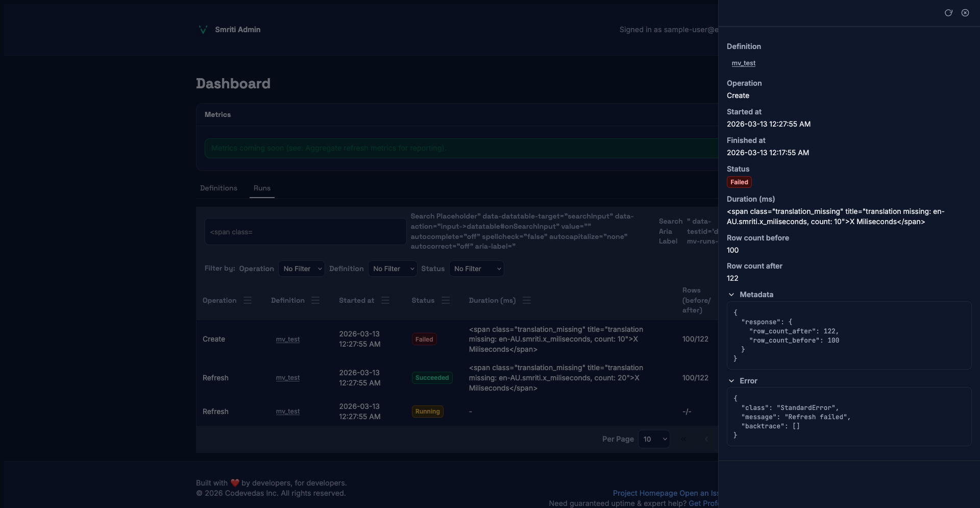Select the Runs tab
Image resolution: width=980 pixels, height=508 pixels.
pos(262,188)
